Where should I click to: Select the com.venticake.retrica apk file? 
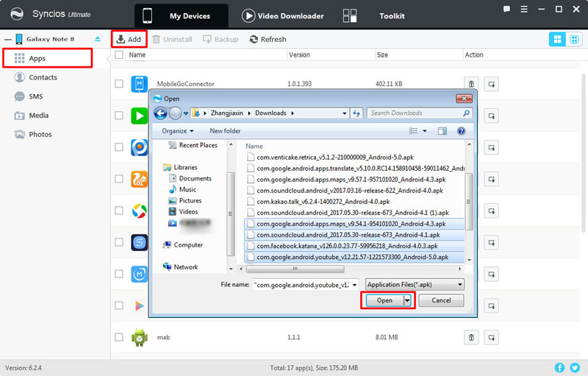click(x=330, y=157)
